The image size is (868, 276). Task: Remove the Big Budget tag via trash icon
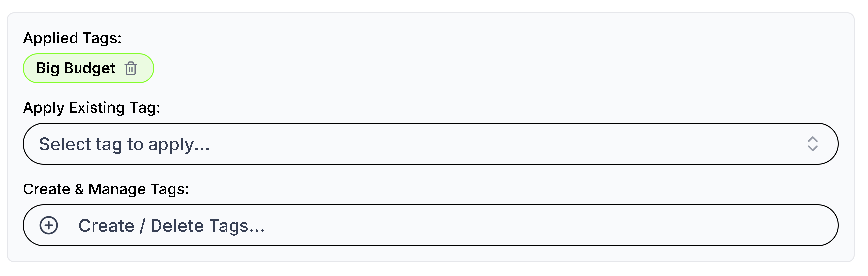[131, 68]
